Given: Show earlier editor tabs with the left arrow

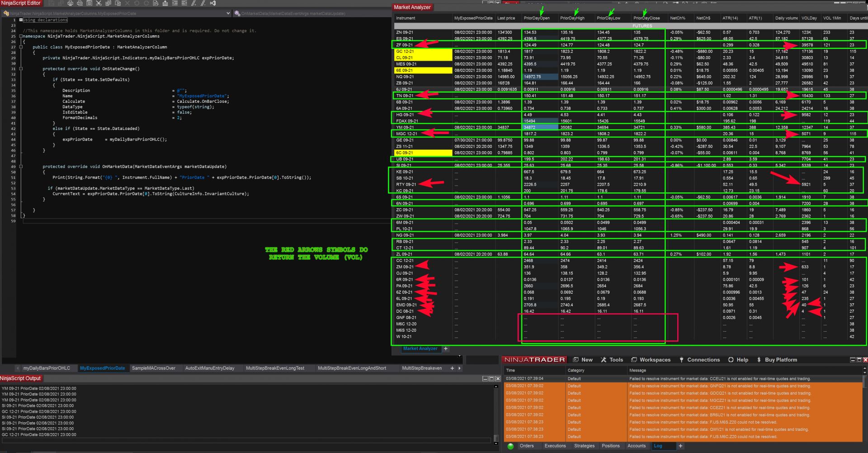Looking at the screenshot, I should 18,368.
